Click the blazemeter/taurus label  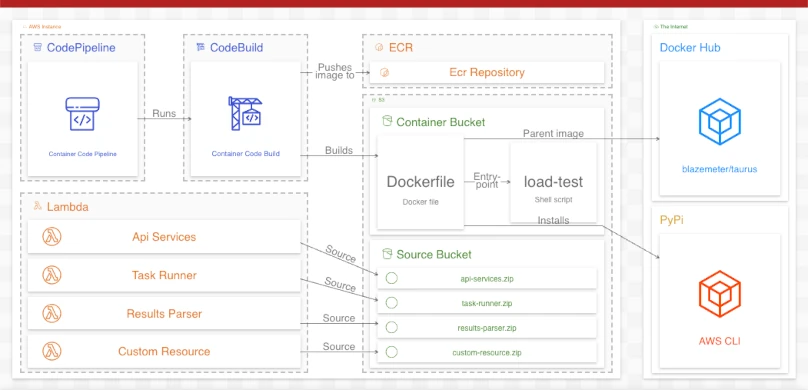pyautogui.click(x=719, y=168)
